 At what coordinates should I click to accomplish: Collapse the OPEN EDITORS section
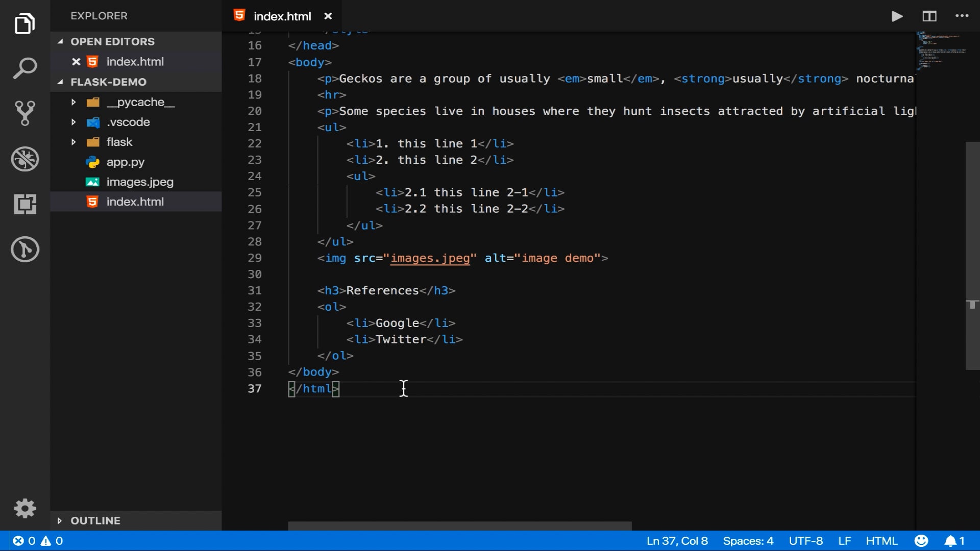tap(112, 41)
